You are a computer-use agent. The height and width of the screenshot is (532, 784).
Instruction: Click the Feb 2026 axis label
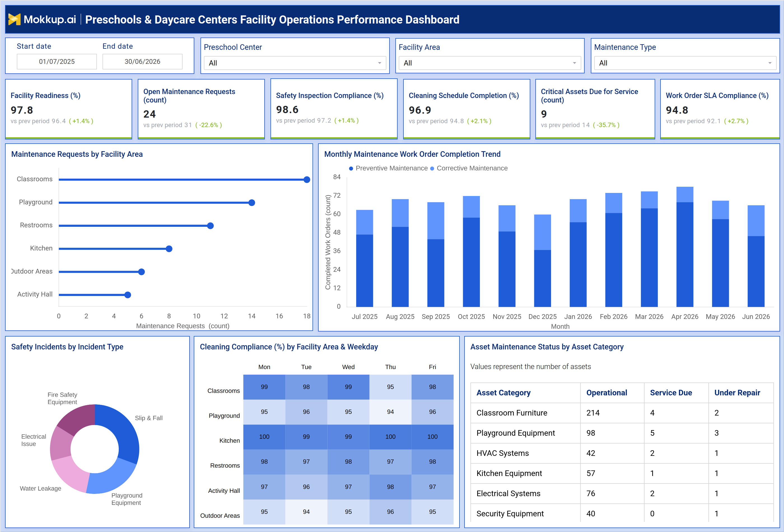pyautogui.click(x=613, y=316)
